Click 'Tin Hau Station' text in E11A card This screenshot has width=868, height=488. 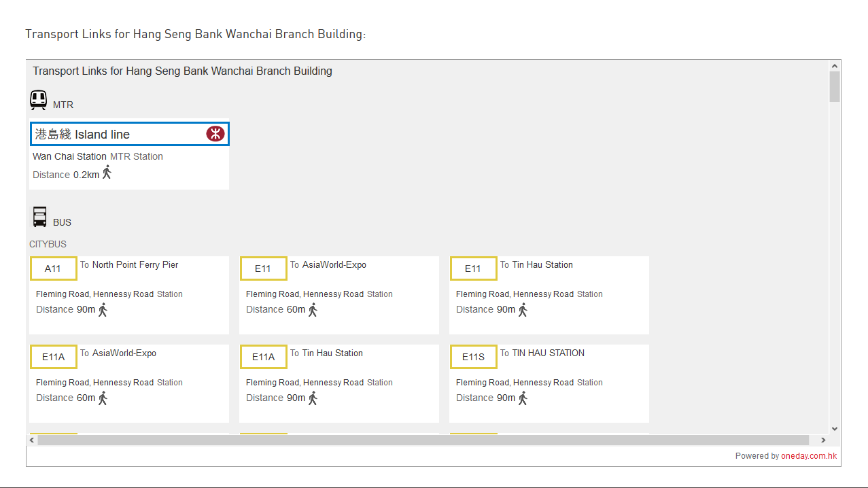[332, 353]
